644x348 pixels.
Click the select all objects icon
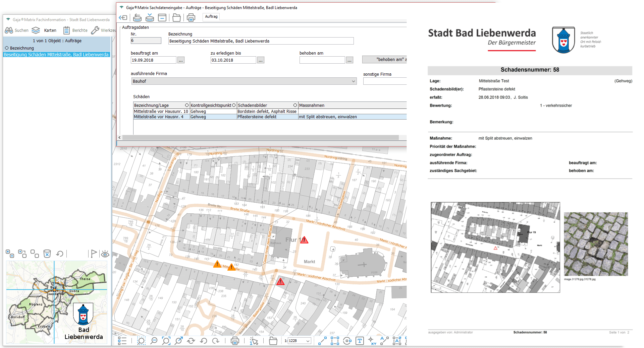10,254
